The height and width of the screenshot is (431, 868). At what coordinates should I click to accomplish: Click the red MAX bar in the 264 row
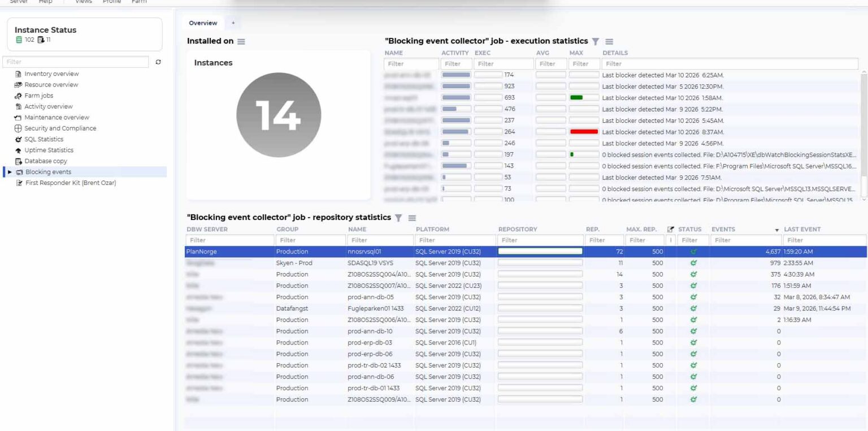click(x=584, y=132)
